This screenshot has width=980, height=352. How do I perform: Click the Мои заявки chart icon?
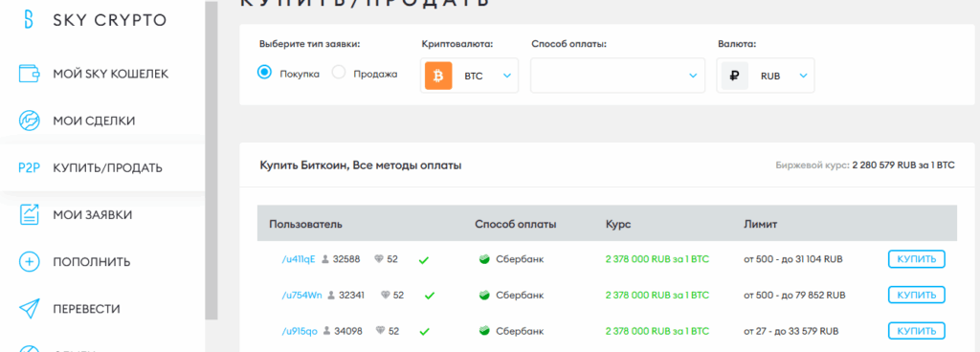click(x=29, y=214)
